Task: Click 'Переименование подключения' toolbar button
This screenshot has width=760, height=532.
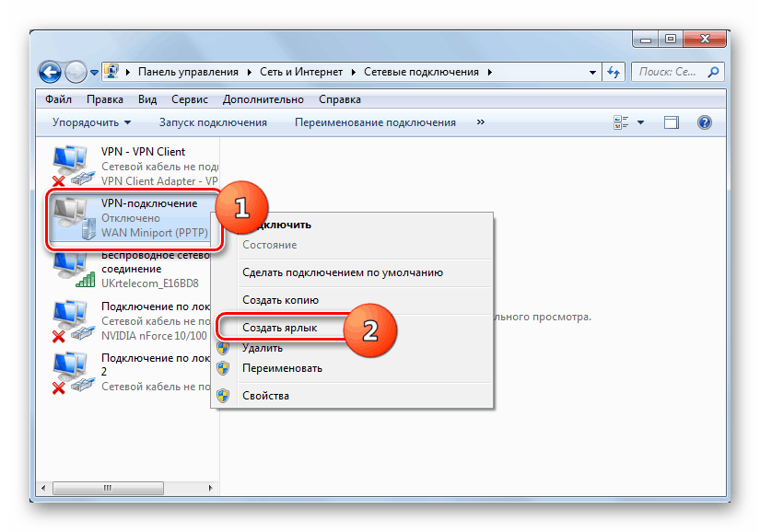Action: coord(375,122)
